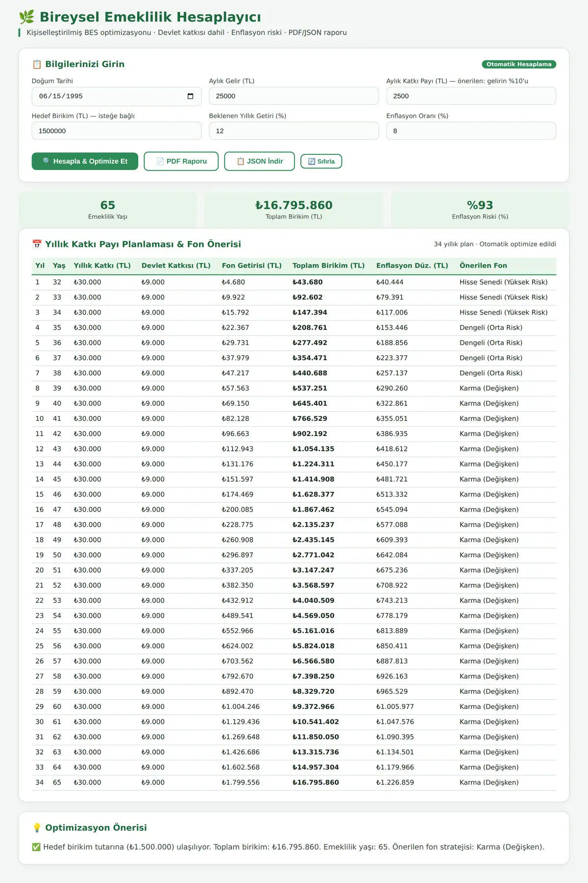Viewport: 588px width, 883px height.
Task: Click the Yıllık Katkı (TL) column header
Action: 102,266
